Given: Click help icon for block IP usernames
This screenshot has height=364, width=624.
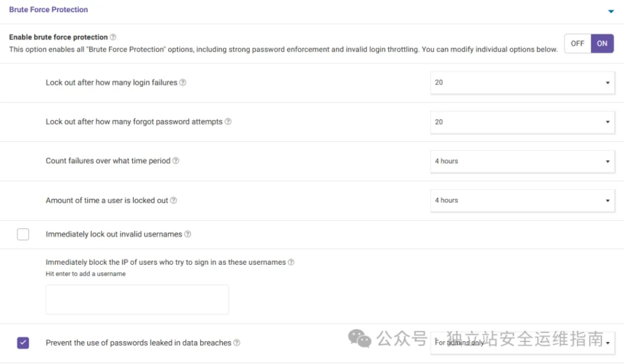Looking at the screenshot, I should click(291, 262).
